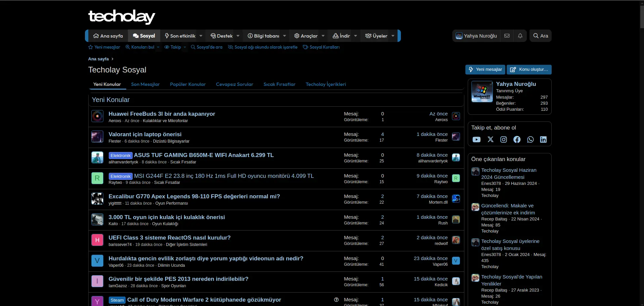Click the Techolay logo

tap(122, 16)
